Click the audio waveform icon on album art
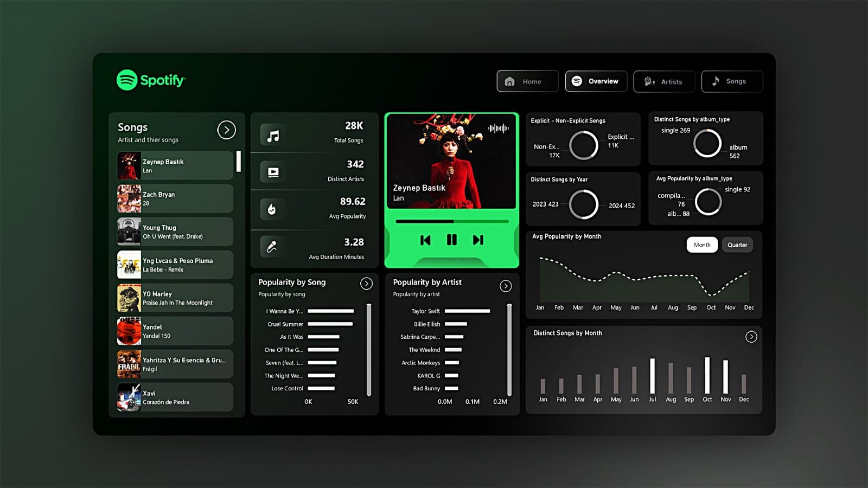The width and height of the screenshot is (868, 488). click(x=499, y=128)
